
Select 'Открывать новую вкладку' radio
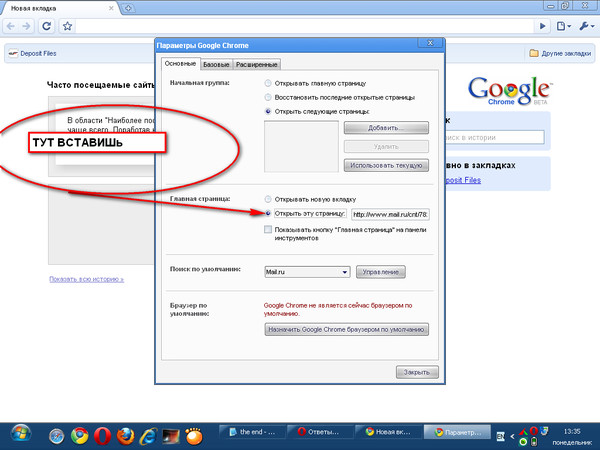click(x=268, y=199)
